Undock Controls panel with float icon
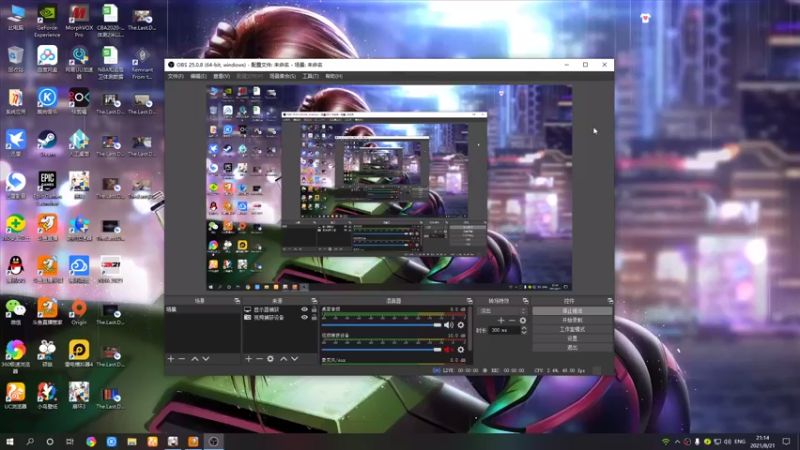This screenshot has height=450, width=800. pyautogui.click(x=610, y=301)
